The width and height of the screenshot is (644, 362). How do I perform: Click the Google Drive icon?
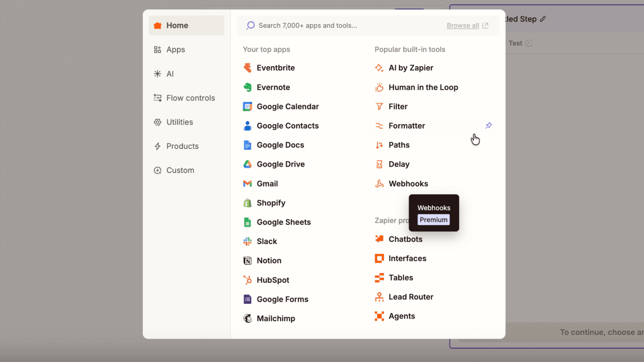point(248,164)
